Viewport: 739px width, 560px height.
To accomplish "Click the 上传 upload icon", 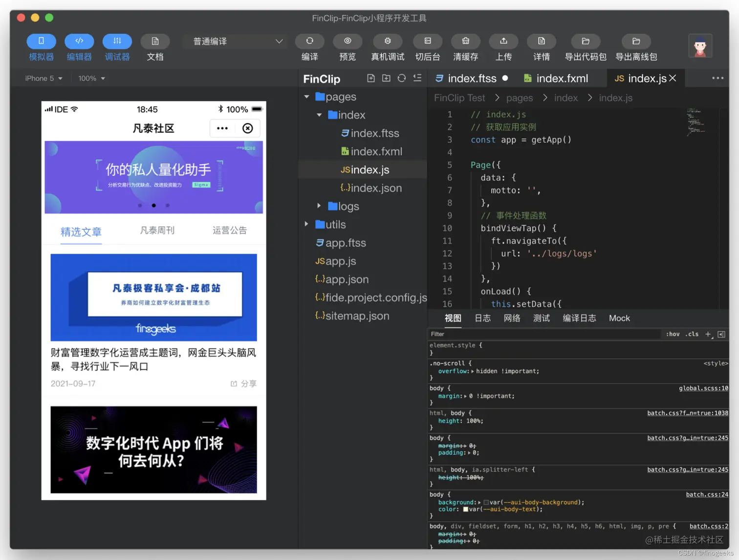I will tap(503, 41).
